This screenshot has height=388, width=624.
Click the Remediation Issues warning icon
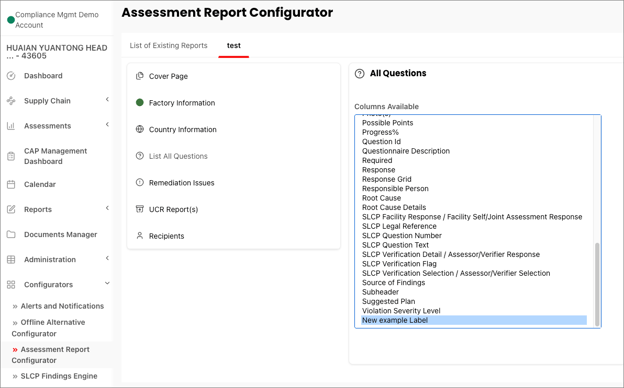[140, 183]
